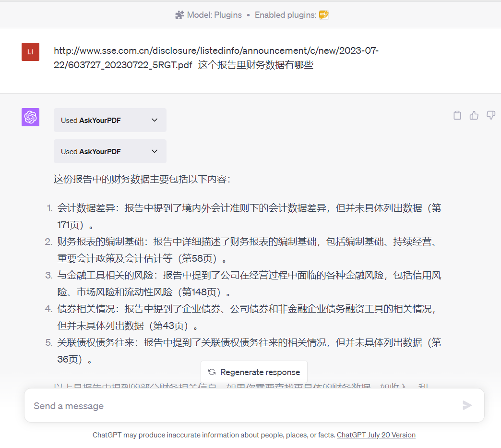This screenshot has height=448, width=501.
Task: Click the Regenerate response button
Action: pos(254,372)
